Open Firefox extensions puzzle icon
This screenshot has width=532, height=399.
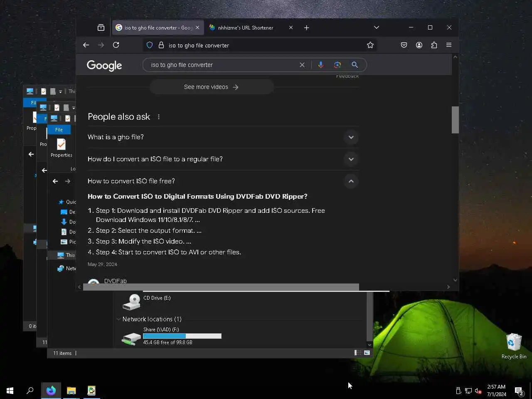point(434,45)
